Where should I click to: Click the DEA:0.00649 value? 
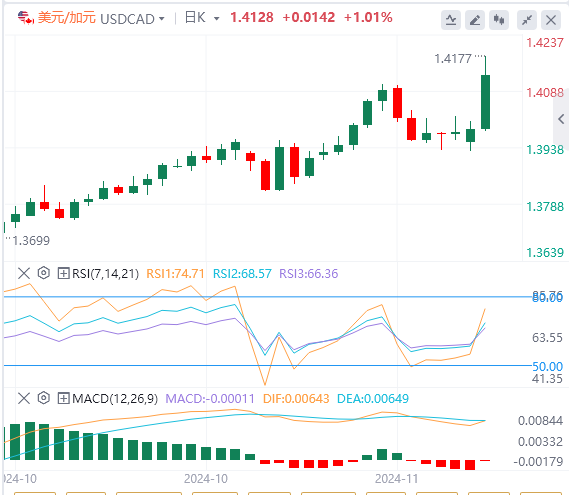tap(373, 399)
